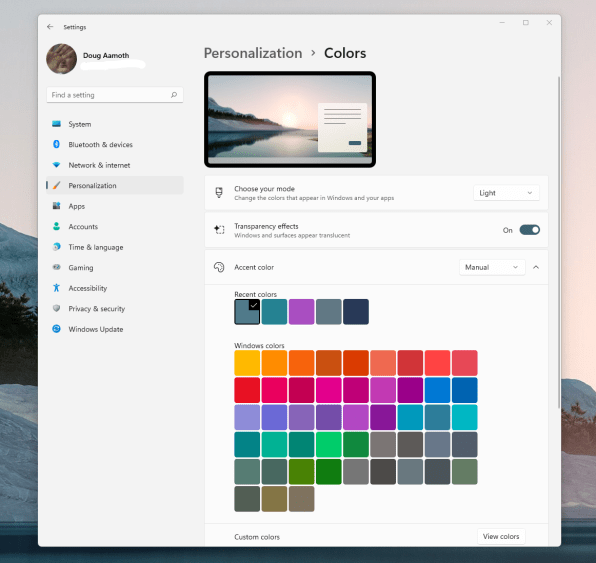
Task: Click the Windows Update sync icon
Action: click(57, 329)
